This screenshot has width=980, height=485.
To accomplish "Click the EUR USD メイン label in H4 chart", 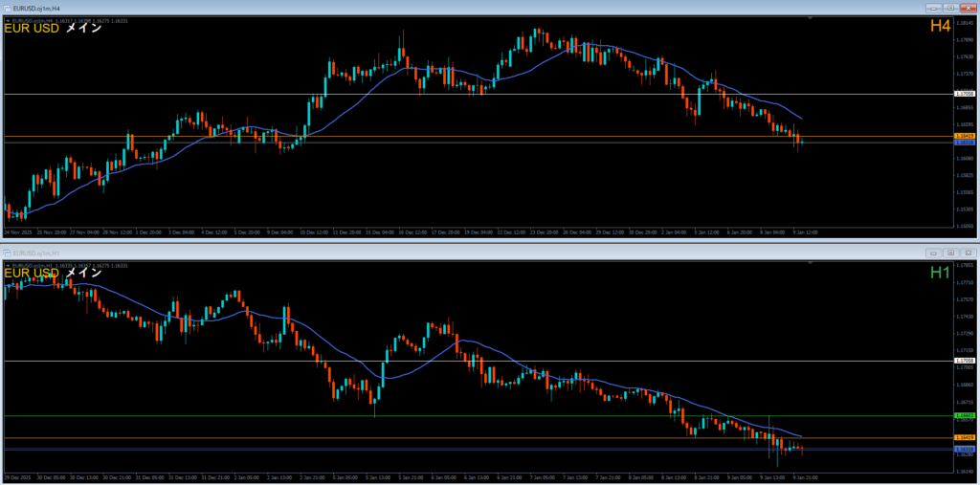I will (53, 29).
